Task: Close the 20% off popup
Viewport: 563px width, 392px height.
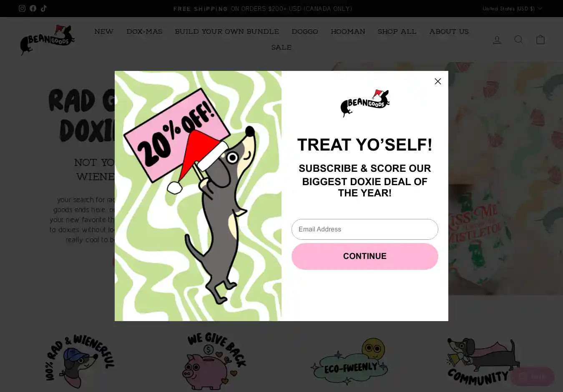Action: tap(438, 81)
